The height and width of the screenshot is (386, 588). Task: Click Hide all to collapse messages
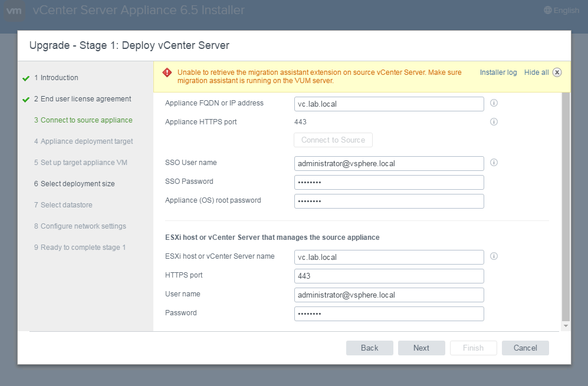(536, 72)
